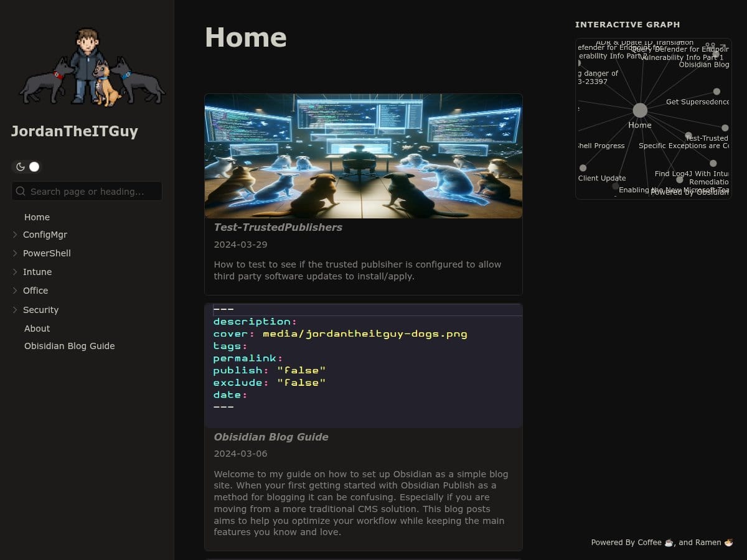Focus the search page or heading field

click(93, 192)
